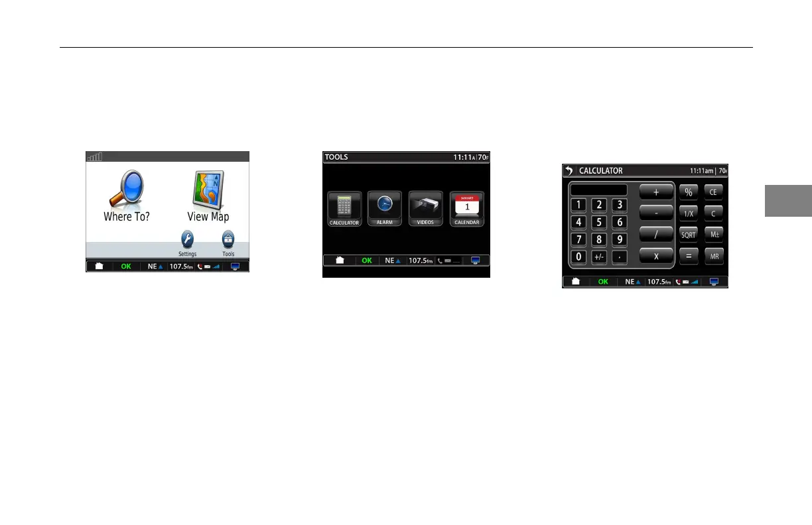This screenshot has width=812, height=525.
Task: Tap NE compass heading on Calculator screen
Action: point(633,282)
